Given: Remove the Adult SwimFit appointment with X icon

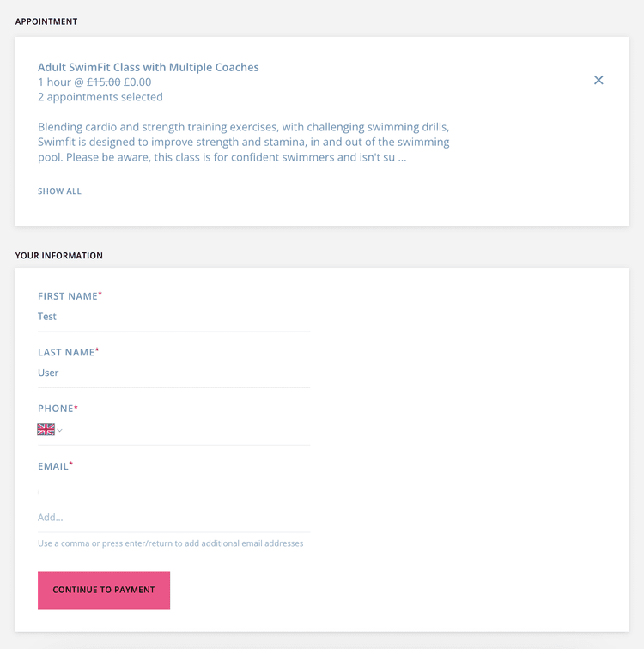Looking at the screenshot, I should pyautogui.click(x=598, y=80).
